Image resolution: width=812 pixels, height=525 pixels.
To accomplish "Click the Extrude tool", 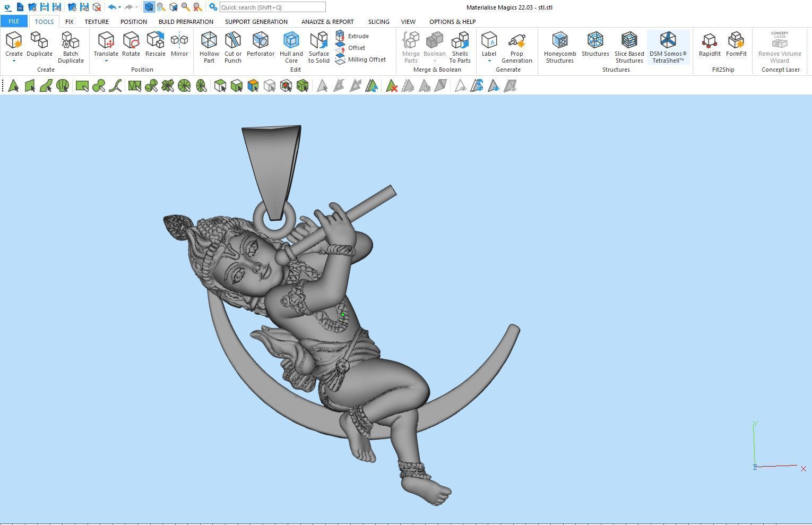I will pyautogui.click(x=352, y=36).
